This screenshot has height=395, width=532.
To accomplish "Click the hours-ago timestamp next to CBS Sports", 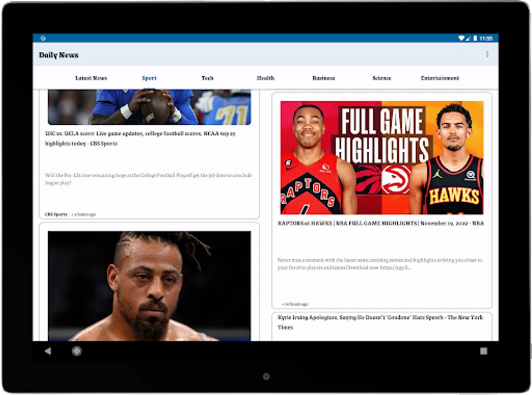I will click(84, 215).
